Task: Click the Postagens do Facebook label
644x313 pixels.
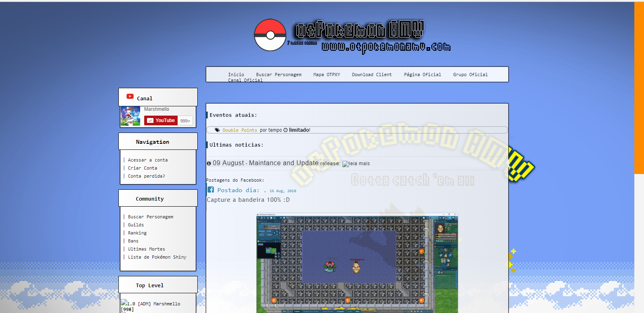Action: [x=235, y=180]
